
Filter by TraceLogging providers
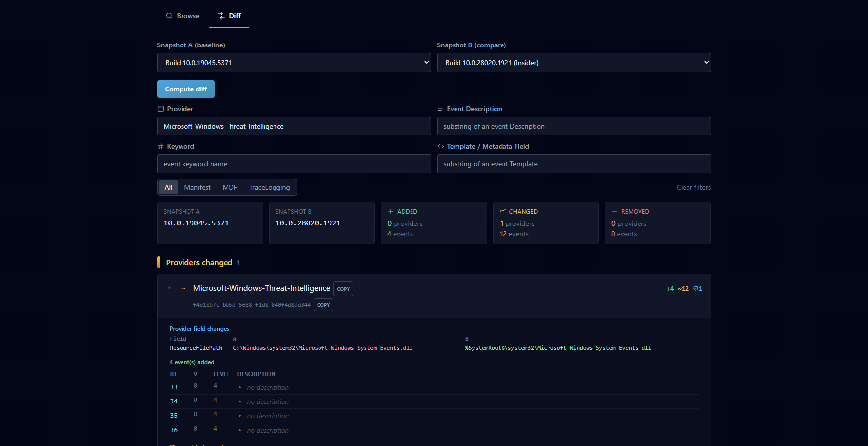pos(270,187)
